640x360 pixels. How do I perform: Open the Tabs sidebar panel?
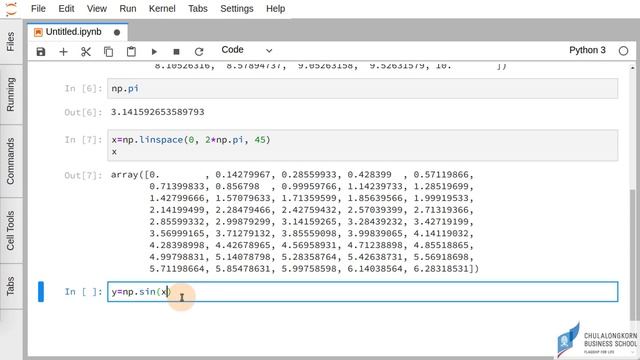coord(11,286)
